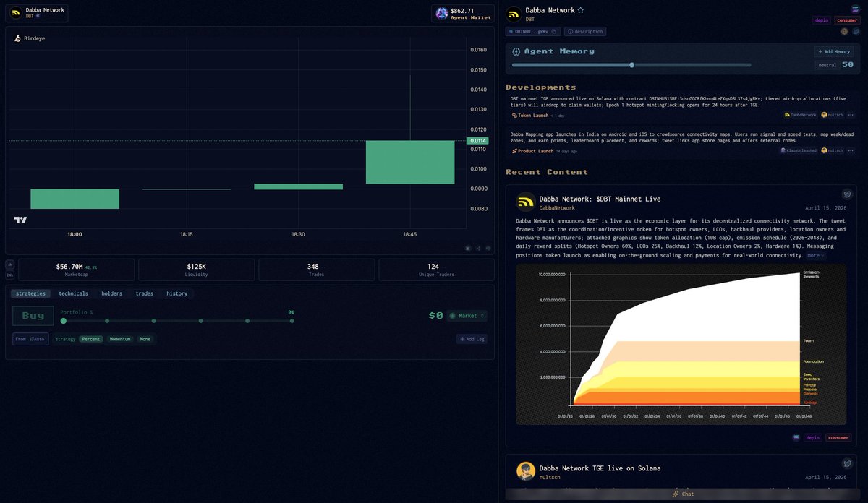Click the consumer tag in token header

click(847, 20)
